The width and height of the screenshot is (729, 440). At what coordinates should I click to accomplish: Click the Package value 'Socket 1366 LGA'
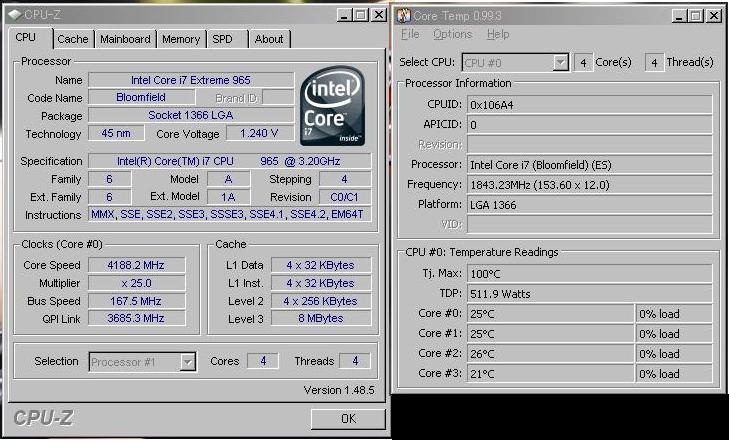pyautogui.click(x=191, y=115)
